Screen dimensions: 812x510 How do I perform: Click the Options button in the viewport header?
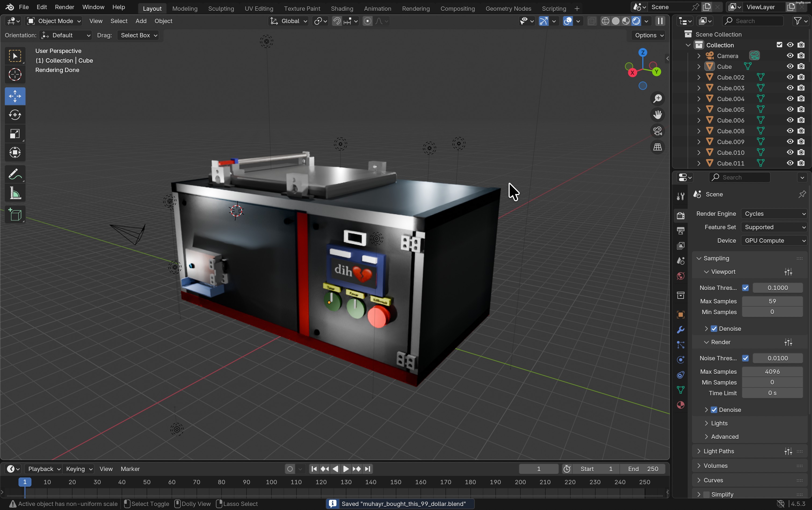(x=647, y=35)
